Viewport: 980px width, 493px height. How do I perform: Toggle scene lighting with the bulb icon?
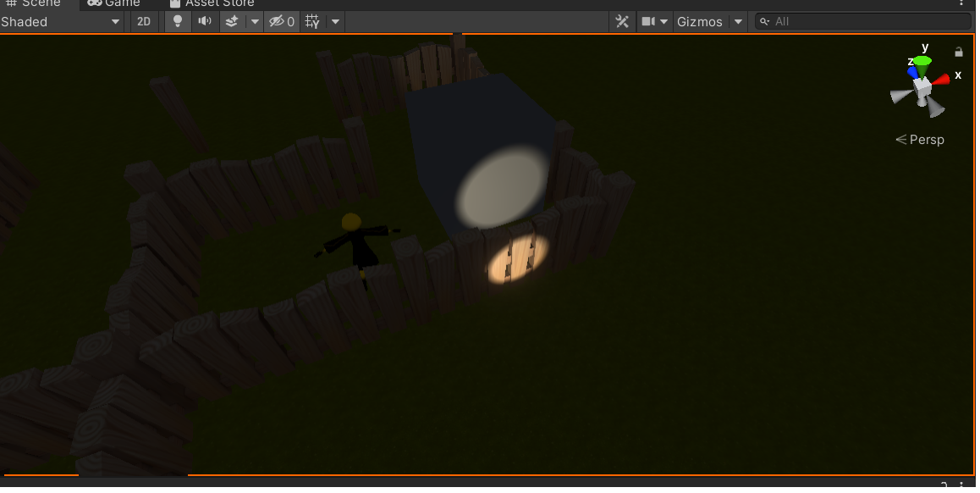[x=178, y=21]
